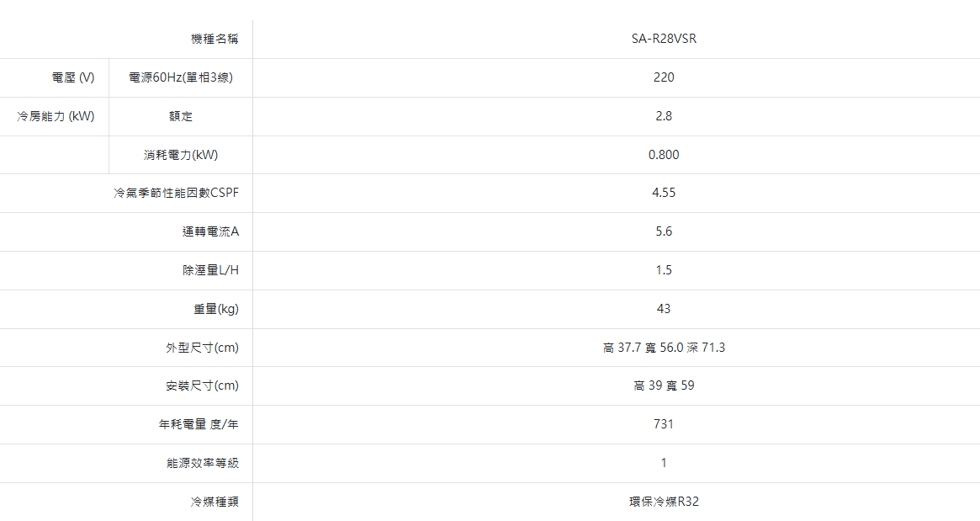This screenshot has width=980, height=521.
Task: Click the 除濕量L/H row label
Action: [x=210, y=270]
